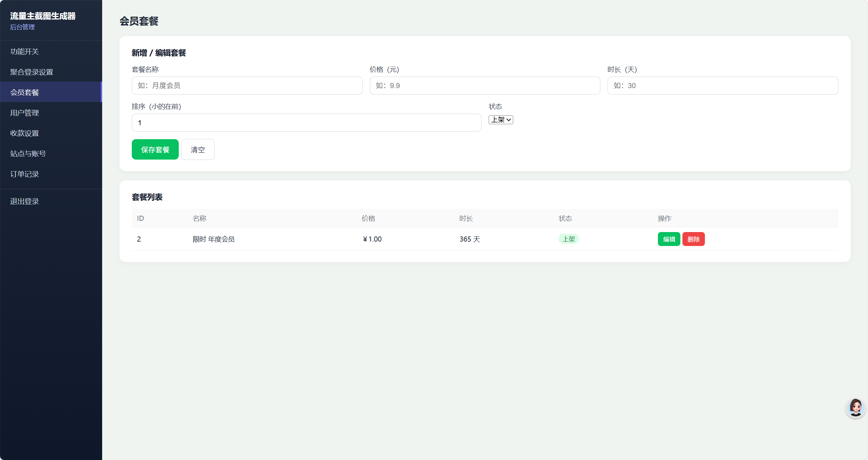Focus the 时长（天）input field
Viewport: 868px width, 460px height.
(723, 85)
